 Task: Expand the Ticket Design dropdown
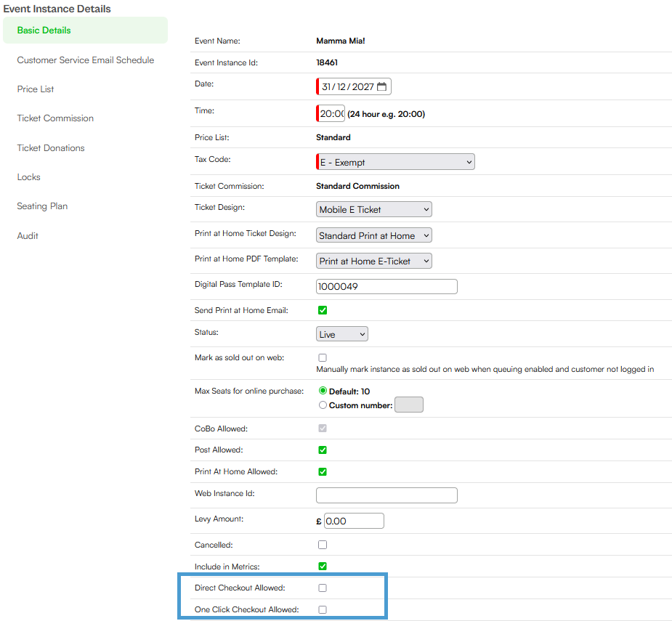pyautogui.click(x=373, y=210)
